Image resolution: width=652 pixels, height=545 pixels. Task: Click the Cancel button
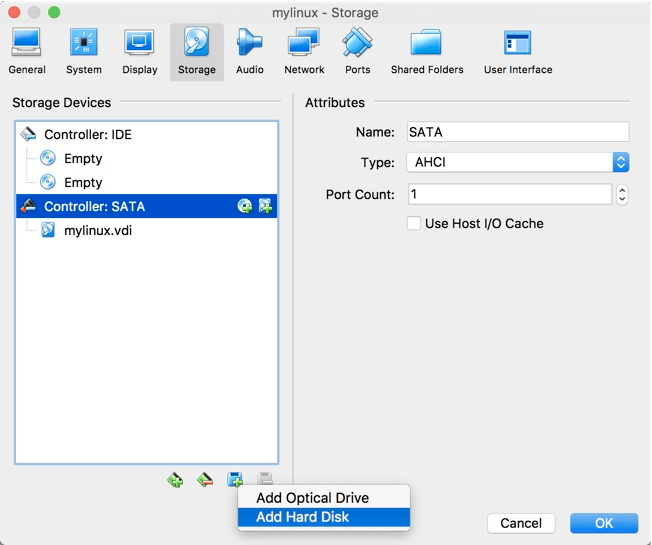tap(521, 523)
